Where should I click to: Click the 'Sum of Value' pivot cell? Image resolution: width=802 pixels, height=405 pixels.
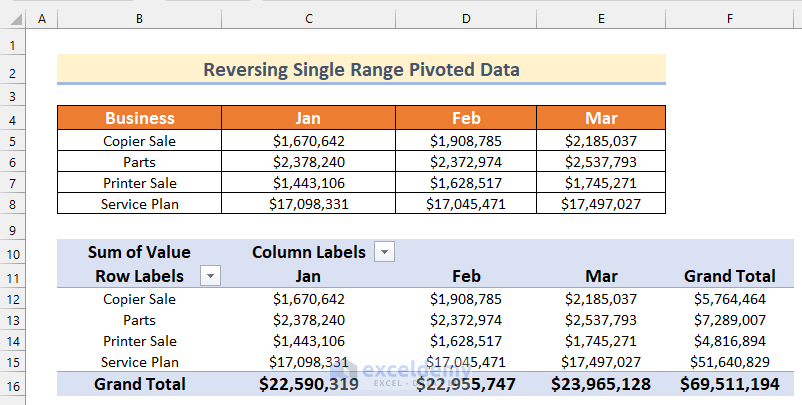(x=139, y=252)
